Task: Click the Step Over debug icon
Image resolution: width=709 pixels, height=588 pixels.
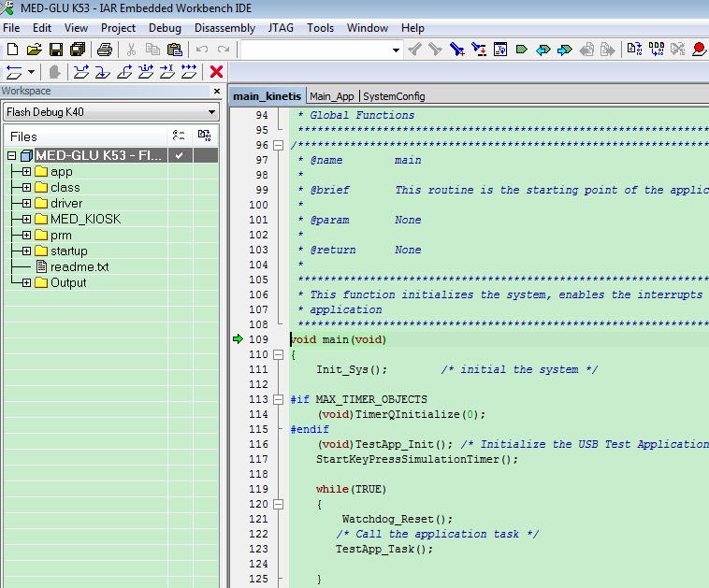Action: pyautogui.click(x=81, y=72)
